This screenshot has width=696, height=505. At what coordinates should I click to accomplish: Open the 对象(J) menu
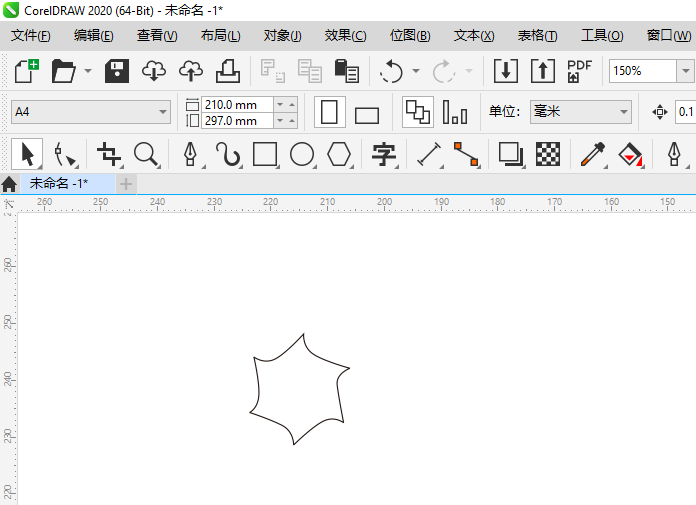point(283,36)
